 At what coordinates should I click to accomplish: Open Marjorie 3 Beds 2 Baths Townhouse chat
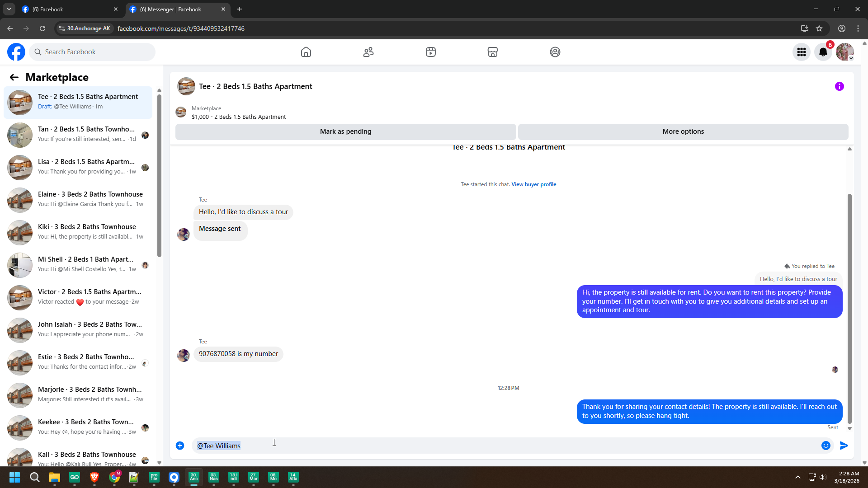[78, 395]
